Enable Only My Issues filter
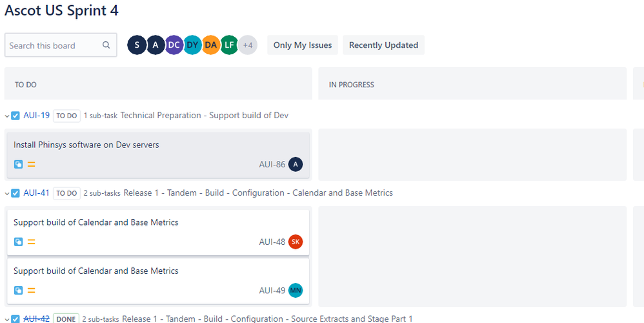The image size is (644, 323). click(x=303, y=45)
